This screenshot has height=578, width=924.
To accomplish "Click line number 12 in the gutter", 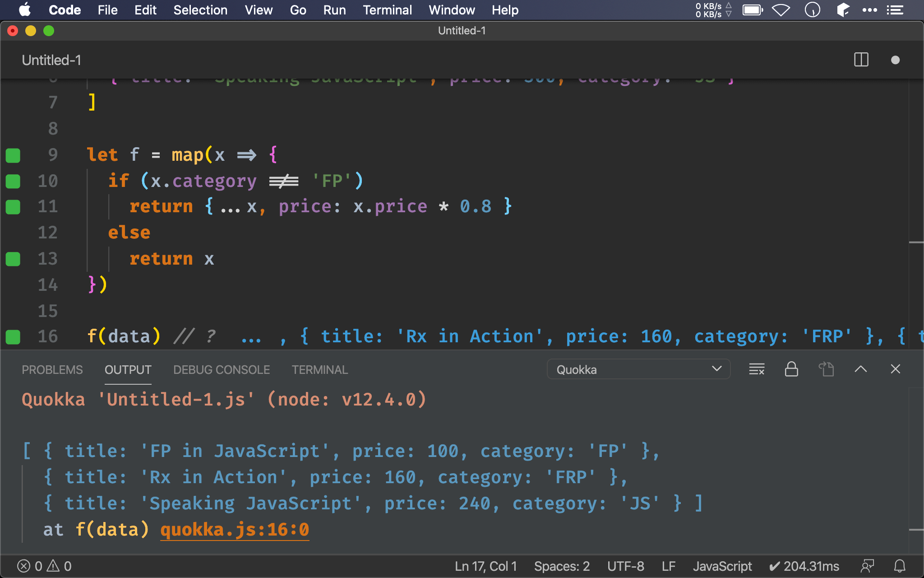I will (48, 233).
